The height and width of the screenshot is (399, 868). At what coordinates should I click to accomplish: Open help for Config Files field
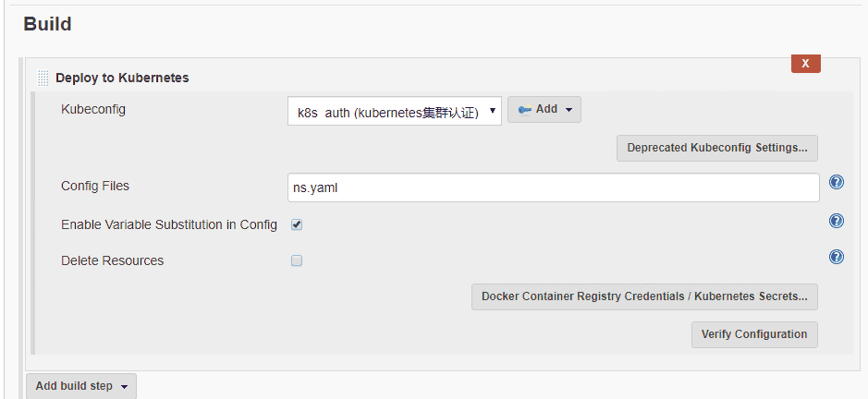[x=837, y=182]
